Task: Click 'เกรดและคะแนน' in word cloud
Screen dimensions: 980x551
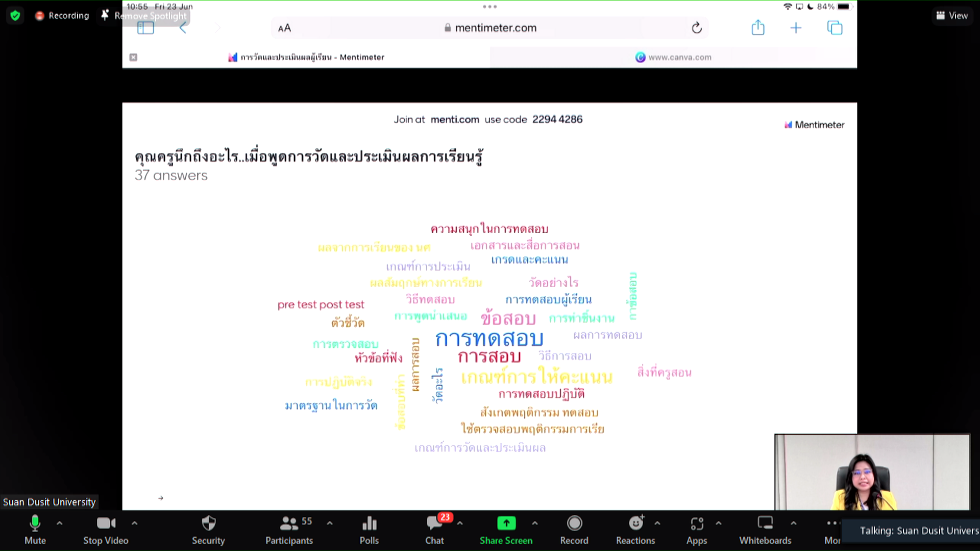Action: [529, 260]
